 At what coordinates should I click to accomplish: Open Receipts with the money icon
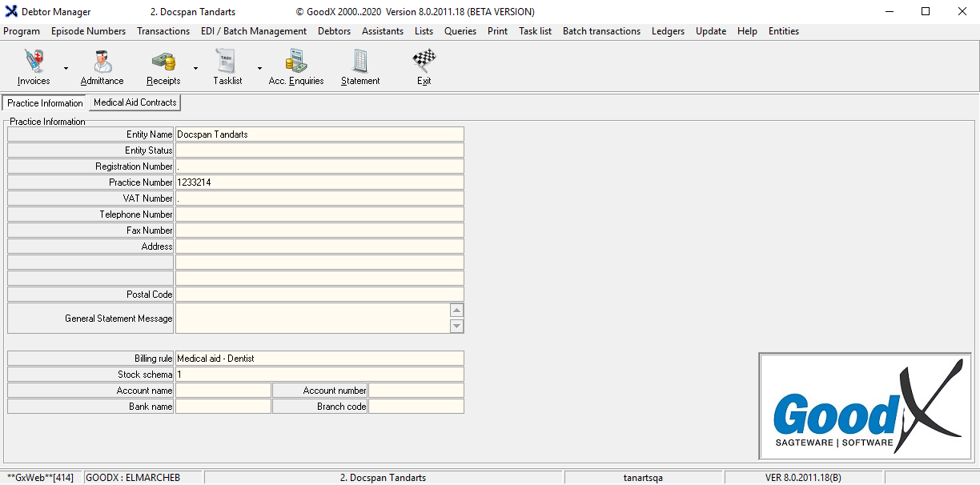tap(163, 62)
